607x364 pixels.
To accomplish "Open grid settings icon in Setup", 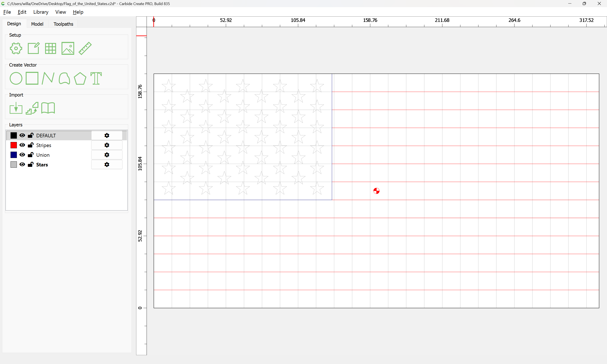I will pos(51,48).
